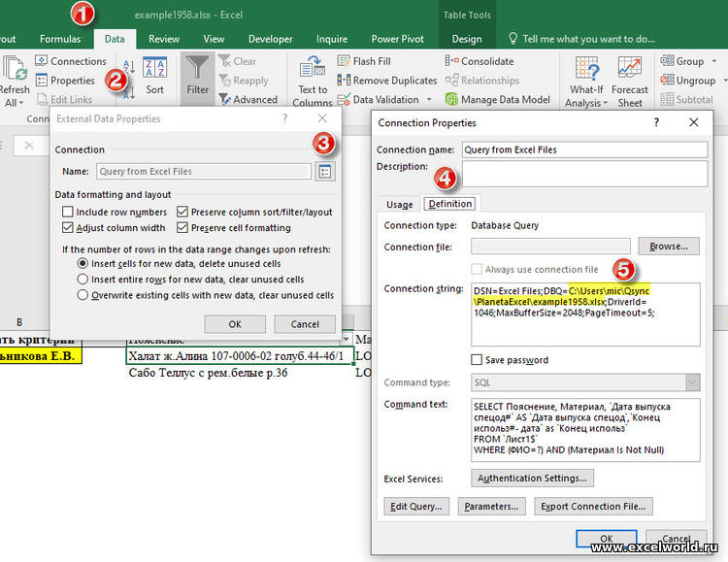Click Connection Properties help question mark
The height and width of the screenshot is (562, 728).
click(656, 122)
